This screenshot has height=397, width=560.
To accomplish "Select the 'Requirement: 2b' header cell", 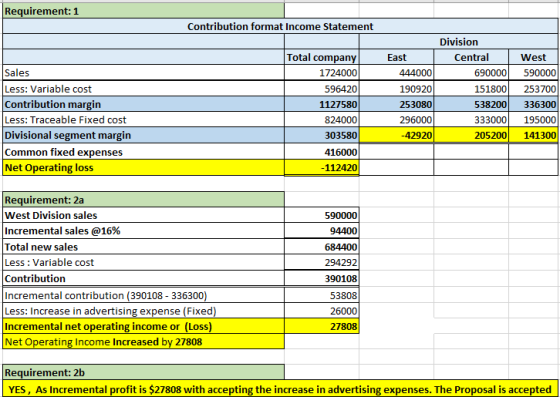I will 144,372.
